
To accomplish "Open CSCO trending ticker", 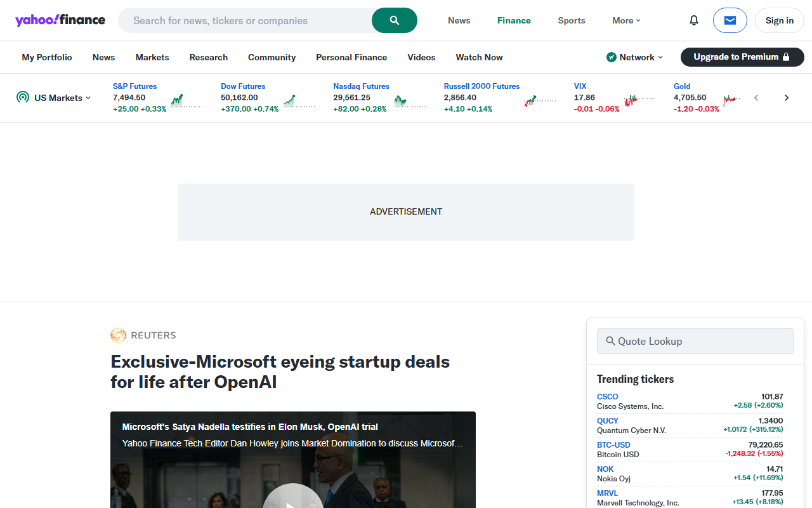I will tap(607, 396).
